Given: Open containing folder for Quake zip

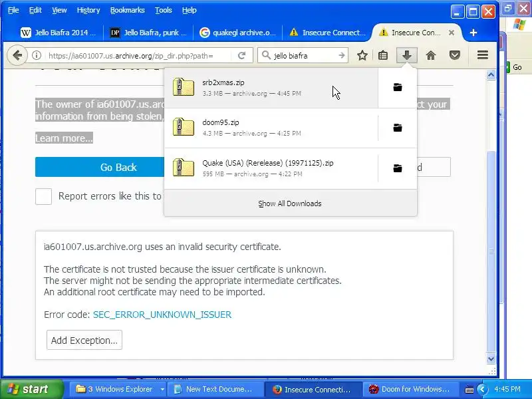Looking at the screenshot, I should coord(397,168).
